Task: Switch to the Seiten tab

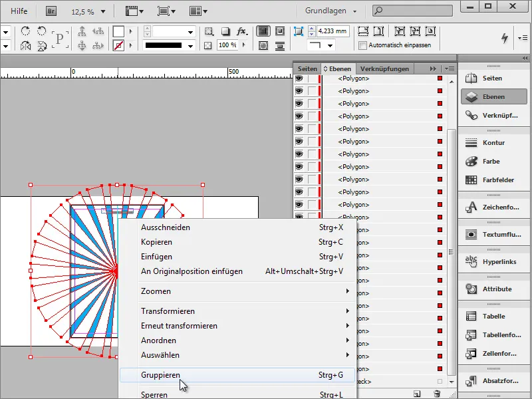Action: pos(307,69)
